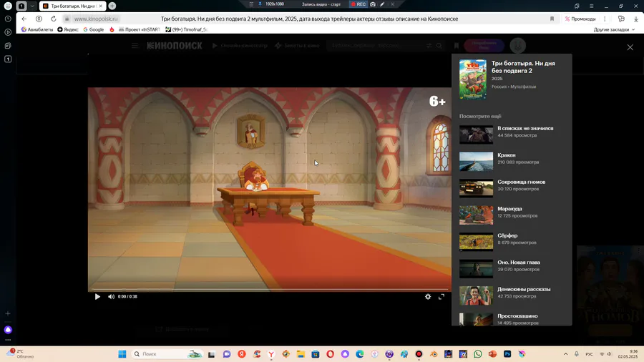Select the Кракен trailer thumbnail
This screenshot has height=362, width=644.
pos(476,161)
